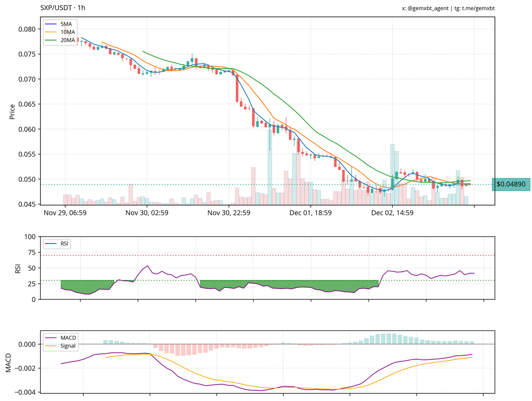Toggle the 20MA line in the legend

pyautogui.click(x=67, y=39)
